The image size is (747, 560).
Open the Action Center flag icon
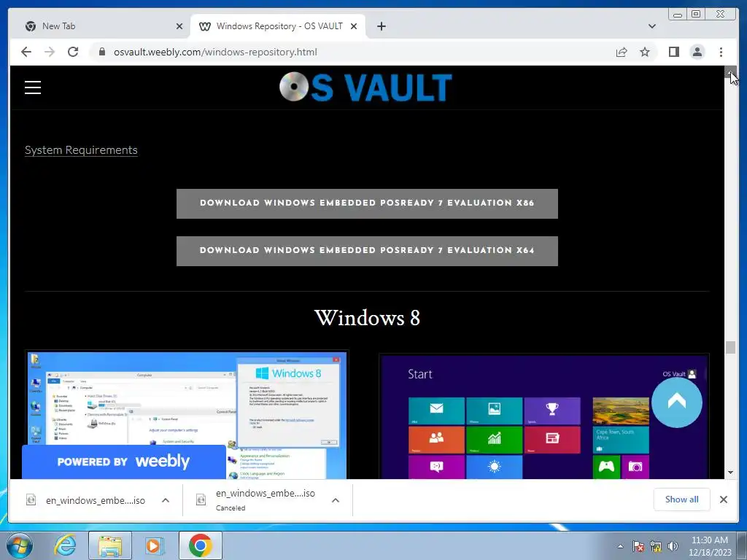click(x=638, y=546)
